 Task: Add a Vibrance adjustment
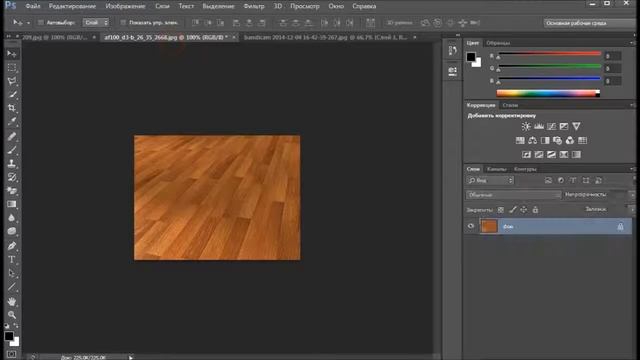click(x=576, y=126)
